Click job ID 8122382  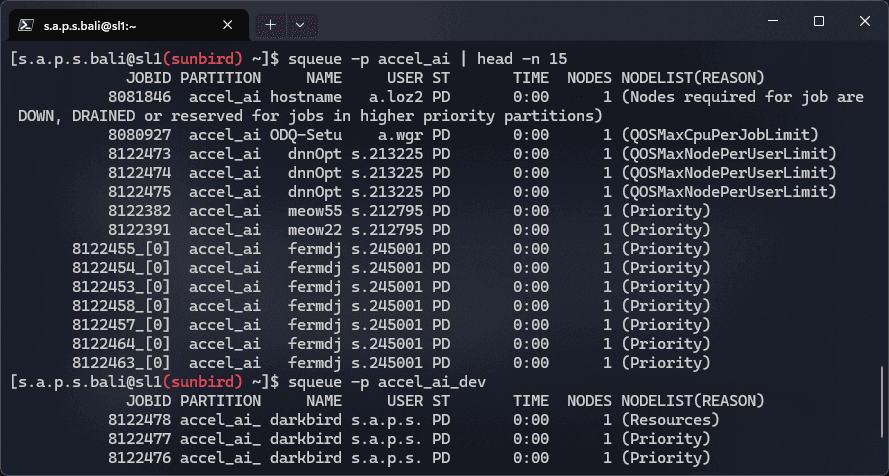[139, 211]
